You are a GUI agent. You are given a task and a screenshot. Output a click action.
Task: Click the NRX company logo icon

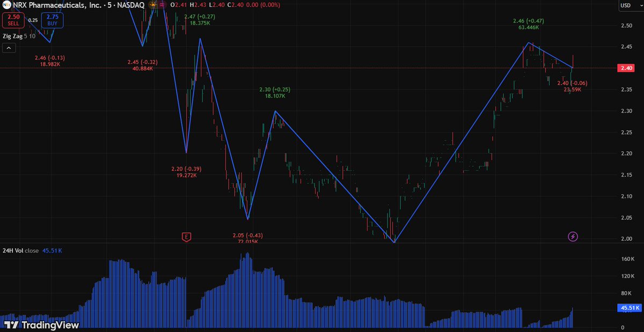pyautogui.click(x=6, y=5)
